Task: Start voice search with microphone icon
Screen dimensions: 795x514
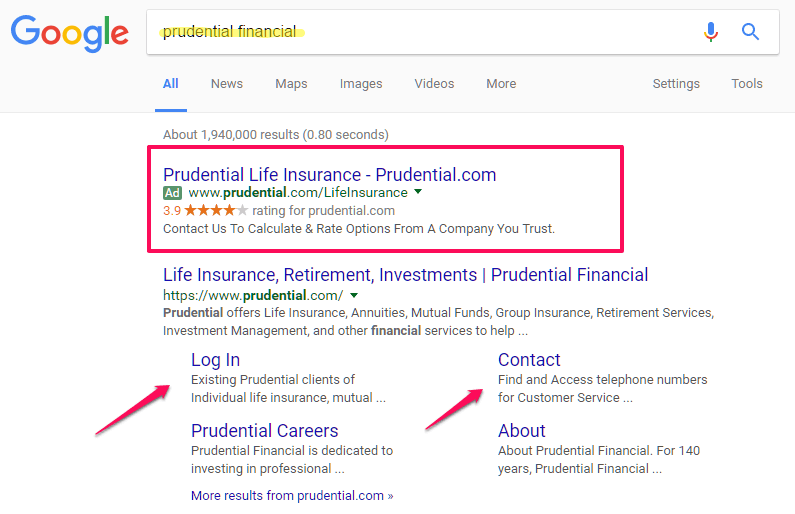Action: click(711, 32)
